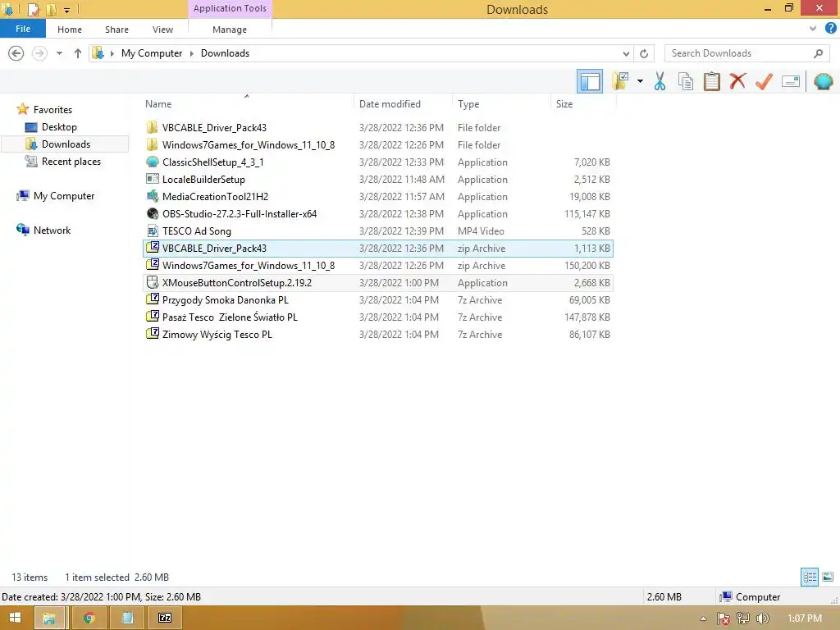The image size is (840, 630).
Task: Open Properties with the orange checkmark icon
Action: point(764,81)
